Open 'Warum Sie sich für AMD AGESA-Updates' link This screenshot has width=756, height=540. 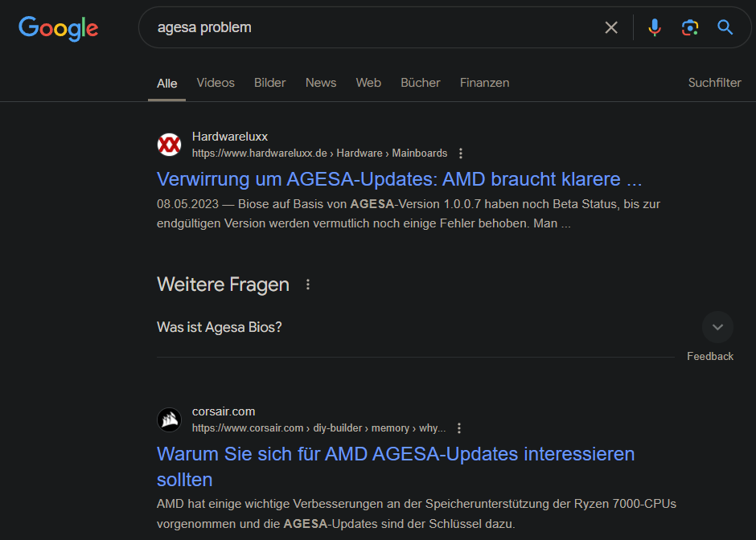(396, 467)
